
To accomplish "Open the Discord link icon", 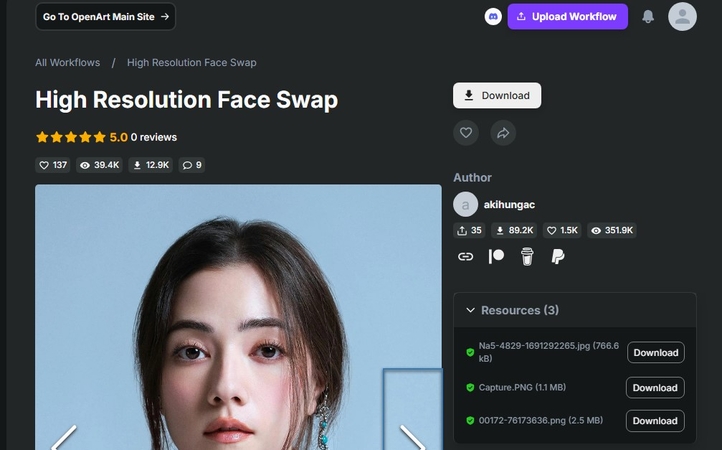I will (493, 17).
